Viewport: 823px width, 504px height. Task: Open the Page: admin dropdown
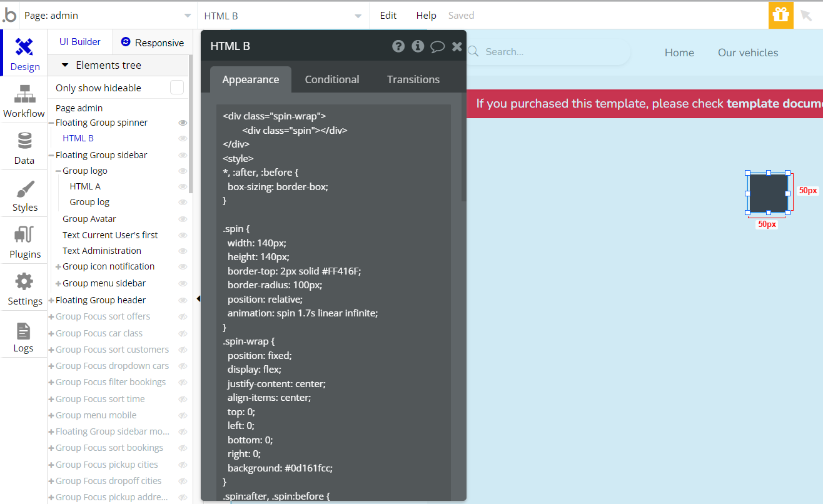108,16
